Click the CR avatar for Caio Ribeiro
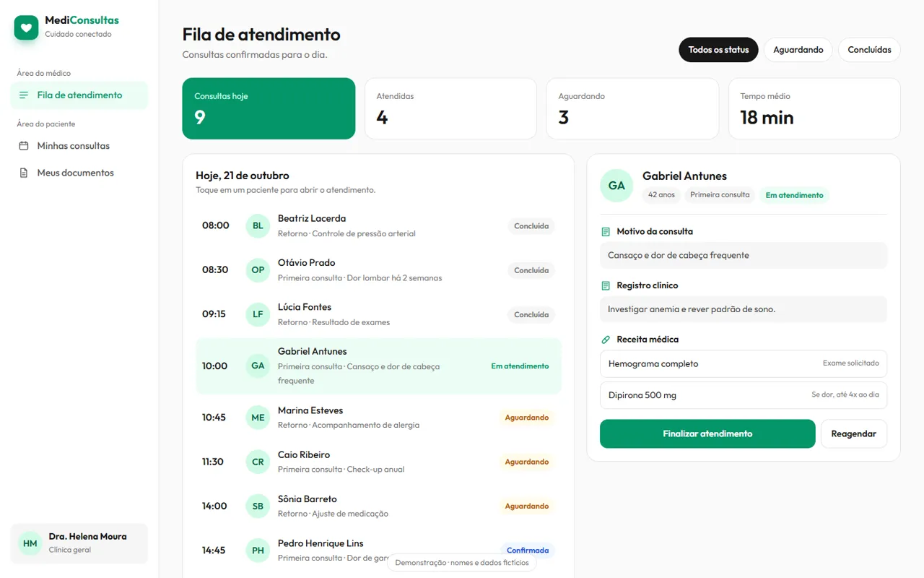This screenshot has height=578, width=924. 258,462
